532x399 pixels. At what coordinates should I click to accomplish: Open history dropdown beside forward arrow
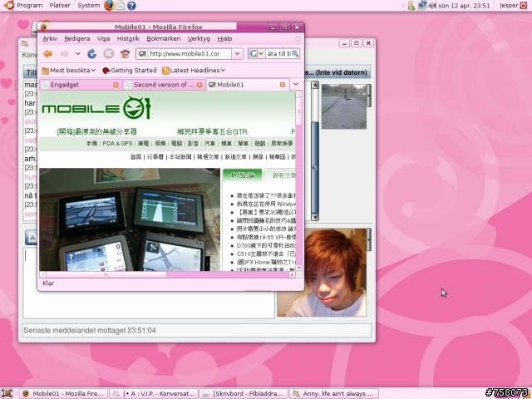pyautogui.click(x=77, y=53)
